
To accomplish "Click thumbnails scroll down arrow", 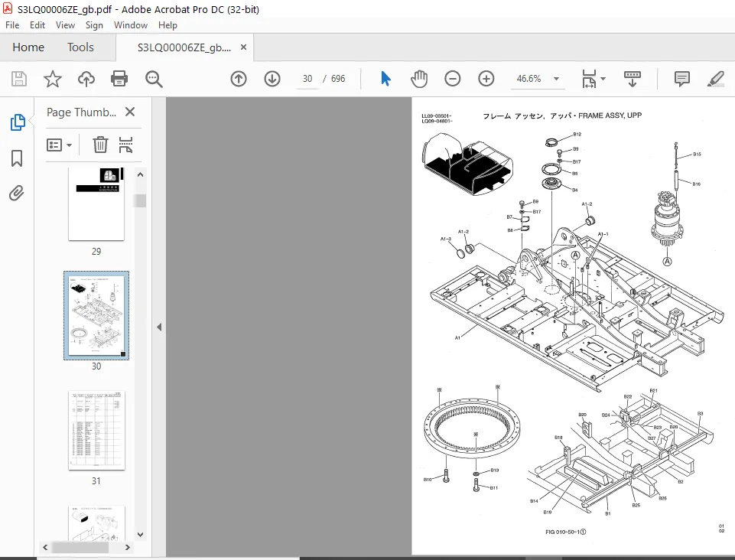I will point(140,534).
